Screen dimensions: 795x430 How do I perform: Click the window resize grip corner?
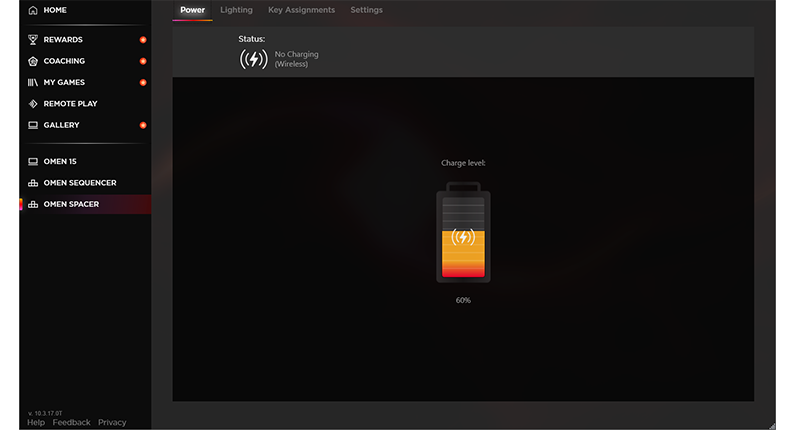point(772,426)
